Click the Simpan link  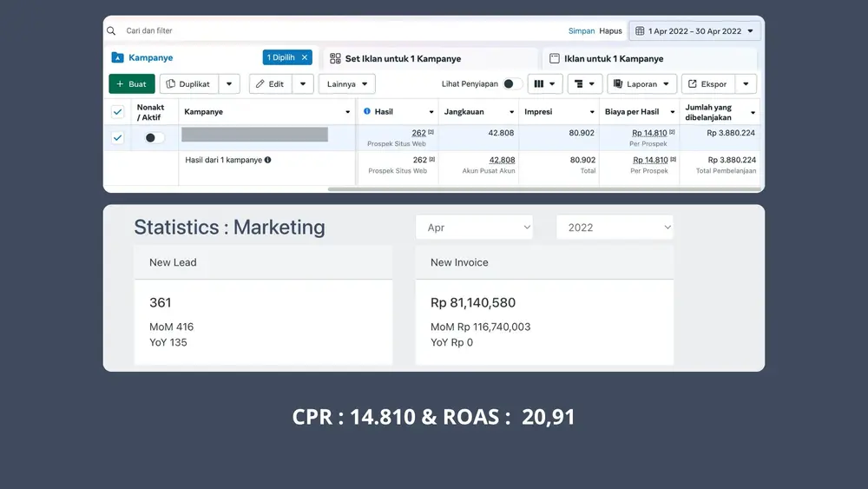(582, 31)
